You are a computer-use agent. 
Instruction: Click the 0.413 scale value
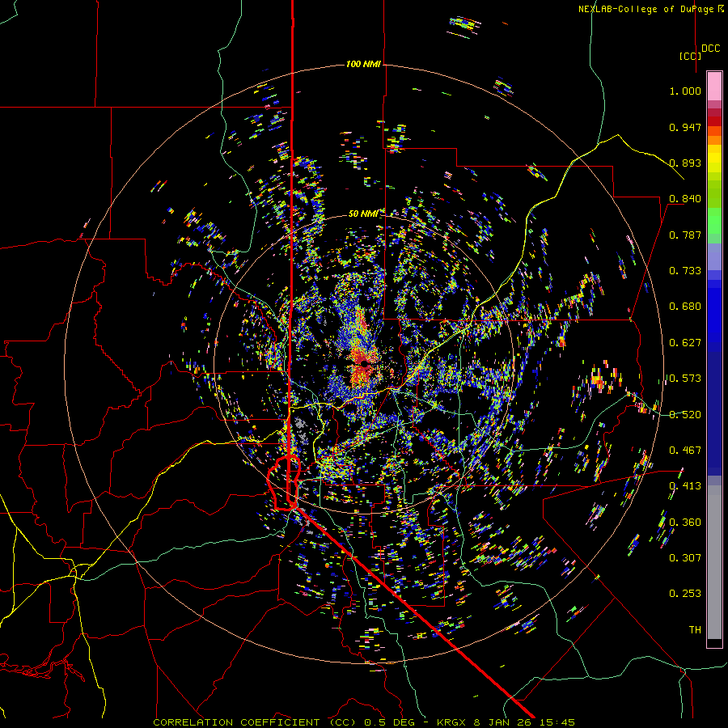pyautogui.click(x=685, y=486)
